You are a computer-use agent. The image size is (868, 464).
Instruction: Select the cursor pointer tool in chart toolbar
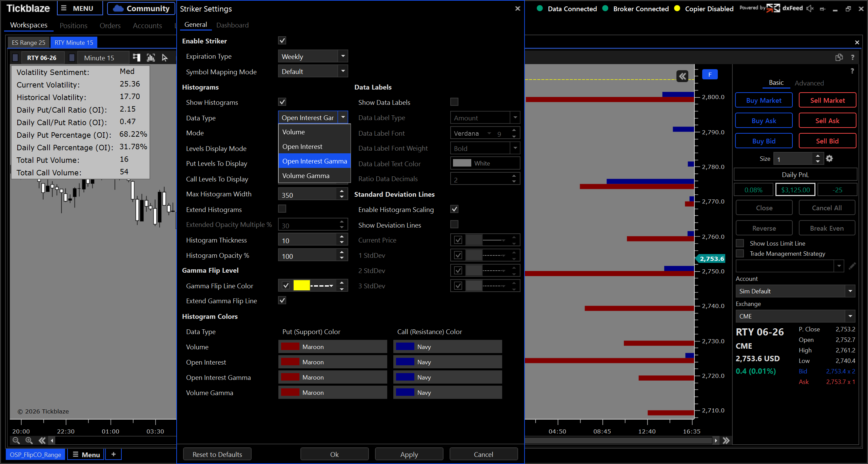(165, 58)
